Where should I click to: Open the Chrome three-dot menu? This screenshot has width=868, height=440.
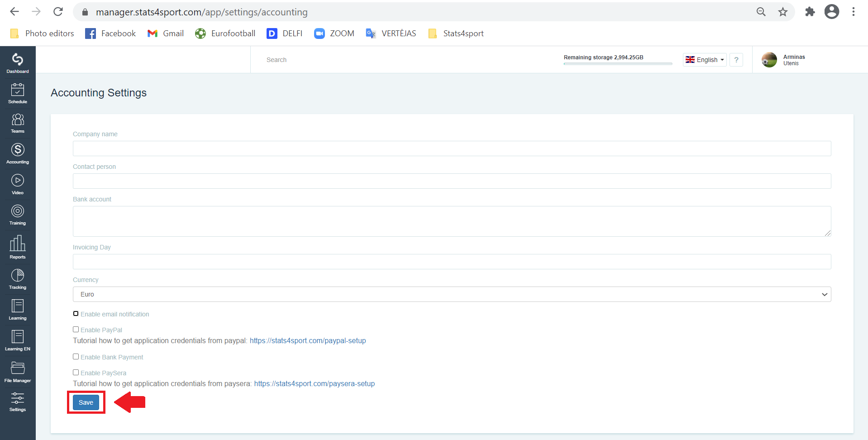(x=854, y=12)
